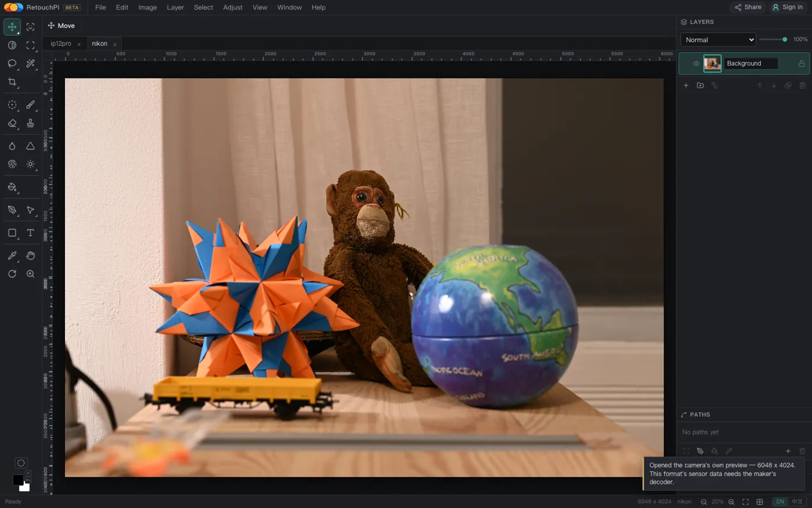Select the Text tool
Image resolution: width=812 pixels, height=508 pixels.
point(31,233)
